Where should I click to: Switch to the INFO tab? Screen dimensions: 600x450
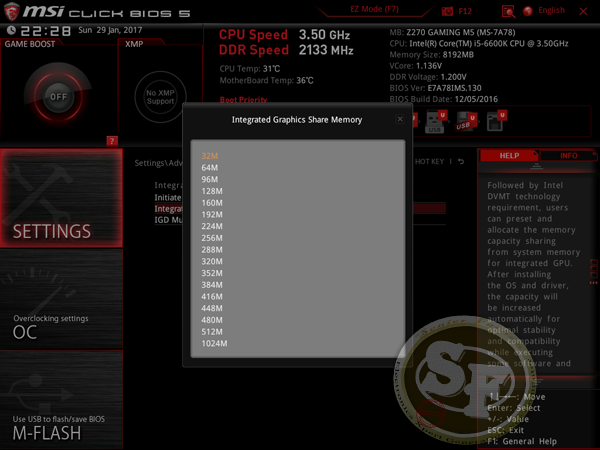569,156
